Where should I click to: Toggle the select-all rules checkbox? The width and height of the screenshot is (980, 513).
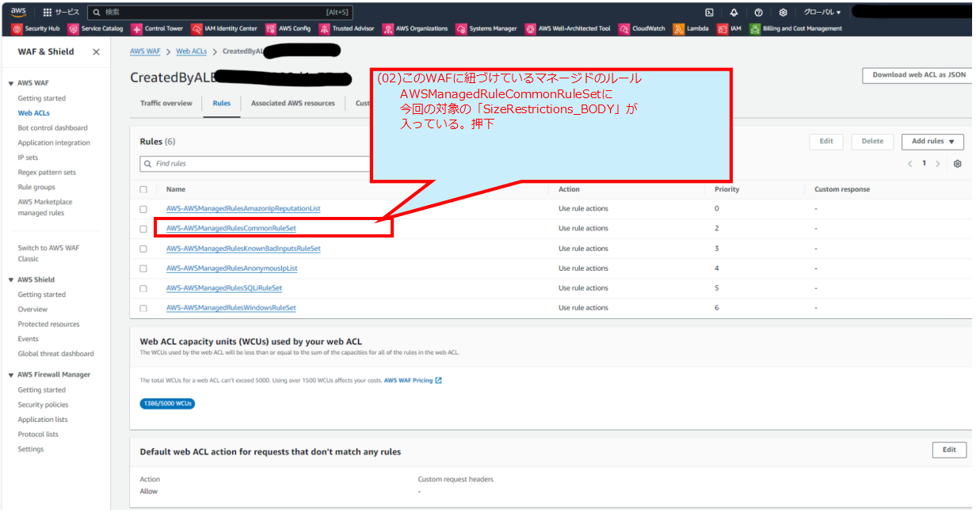[x=143, y=189]
